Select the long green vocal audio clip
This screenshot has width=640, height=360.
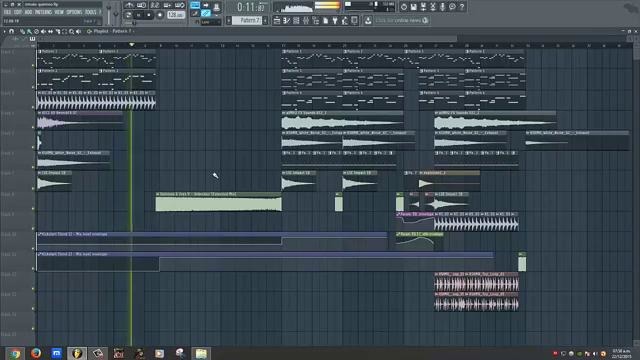(x=218, y=202)
